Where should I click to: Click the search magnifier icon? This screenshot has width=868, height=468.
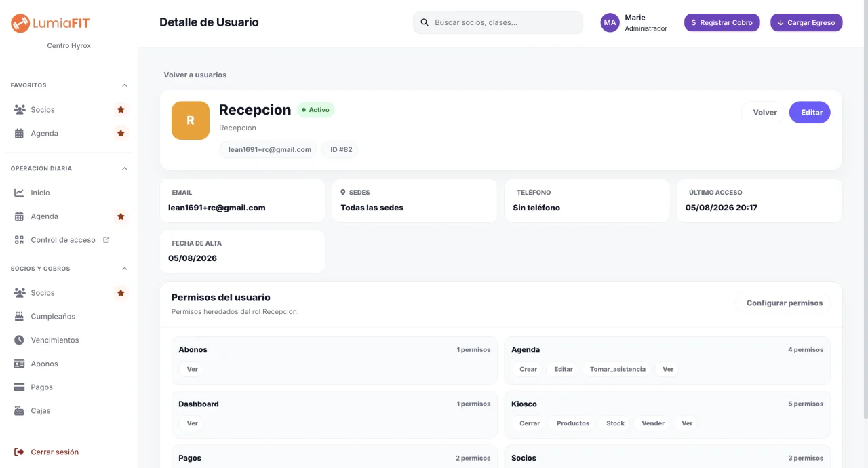point(425,22)
